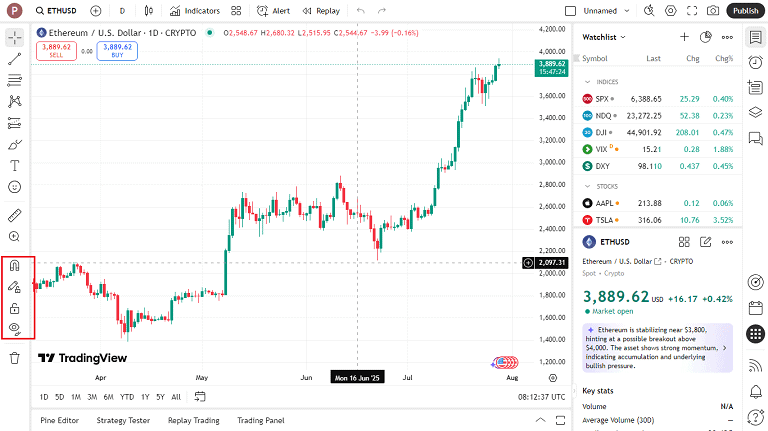Open the Strategy Tester tab

click(x=124, y=420)
